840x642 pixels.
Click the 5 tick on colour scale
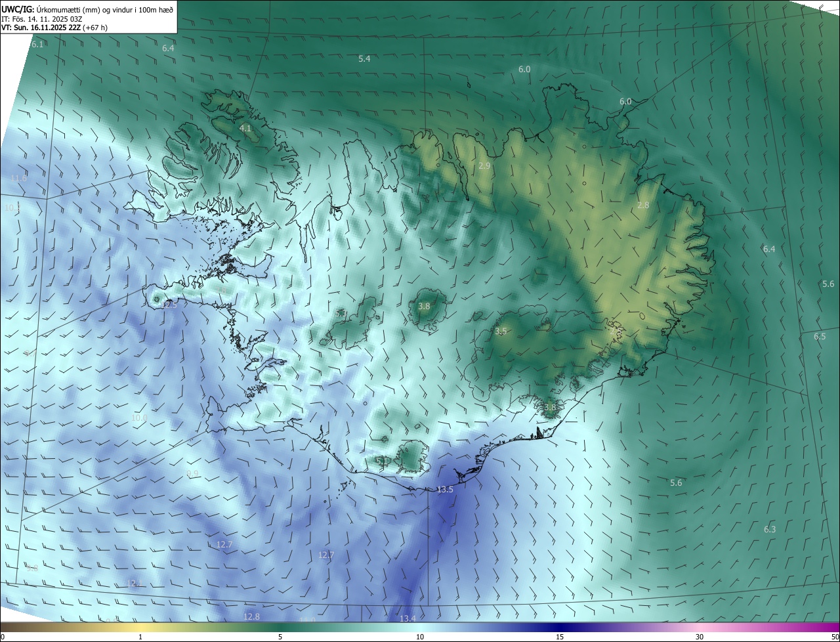[x=280, y=637]
